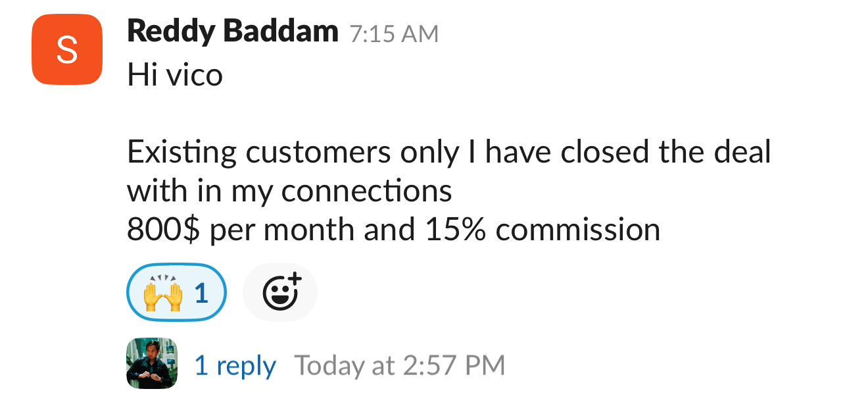Open the add reaction emoji picker
The image size is (868, 414).
point(280,293)
